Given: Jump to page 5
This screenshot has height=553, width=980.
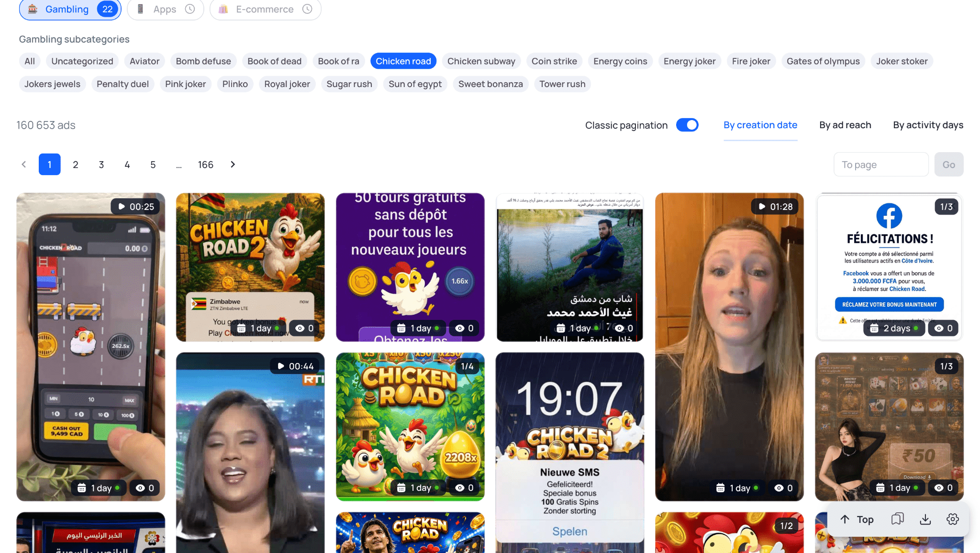Looking at the screenshot, I should point(153,165).
